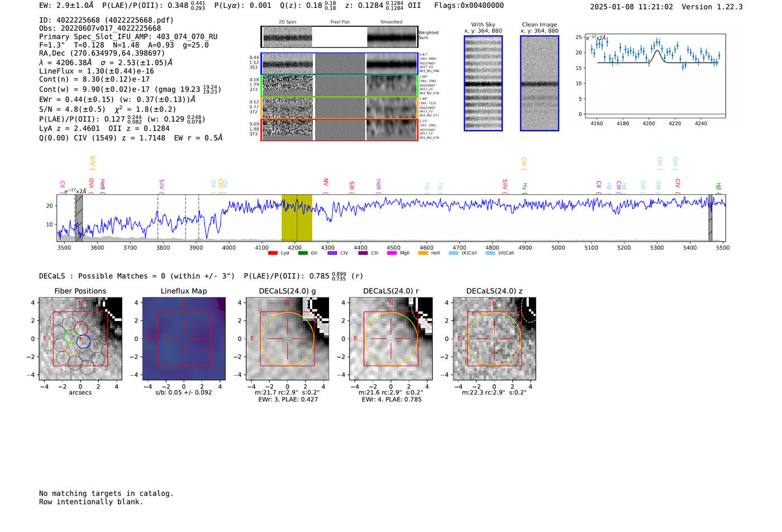Viewport: 782px width, 532px height.
Task: Click the Primary Spec_Slot_IFU_AMP line
Action: click(x=128, y=37)
